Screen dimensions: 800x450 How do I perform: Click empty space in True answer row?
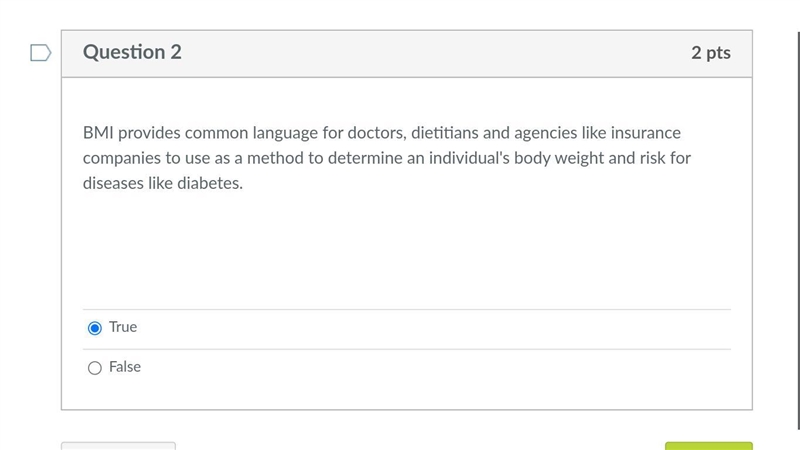point(434,329)
